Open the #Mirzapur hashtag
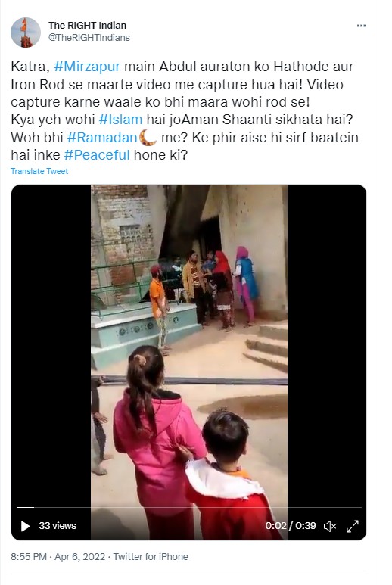 pos(87,67)
